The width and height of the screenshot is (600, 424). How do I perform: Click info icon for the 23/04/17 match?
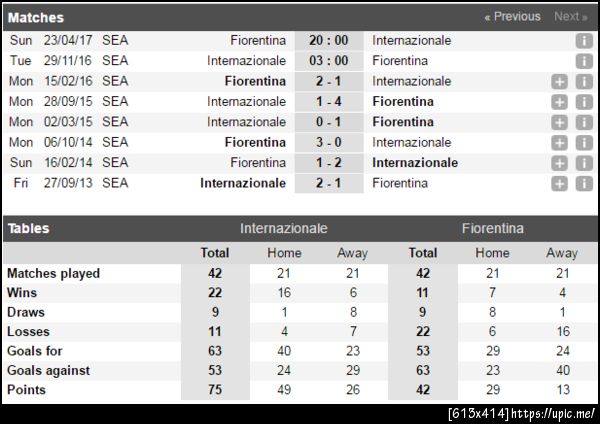pyautogui.click(x=584, y=41)
